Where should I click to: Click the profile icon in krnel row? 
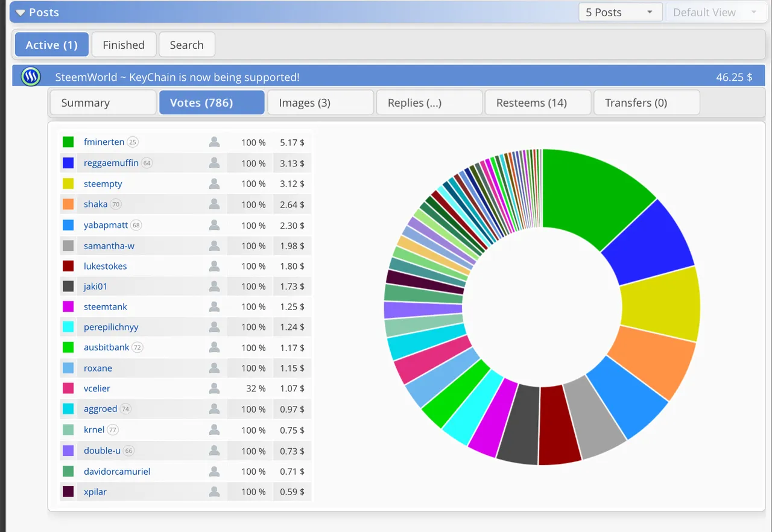[x=214, y=430]
